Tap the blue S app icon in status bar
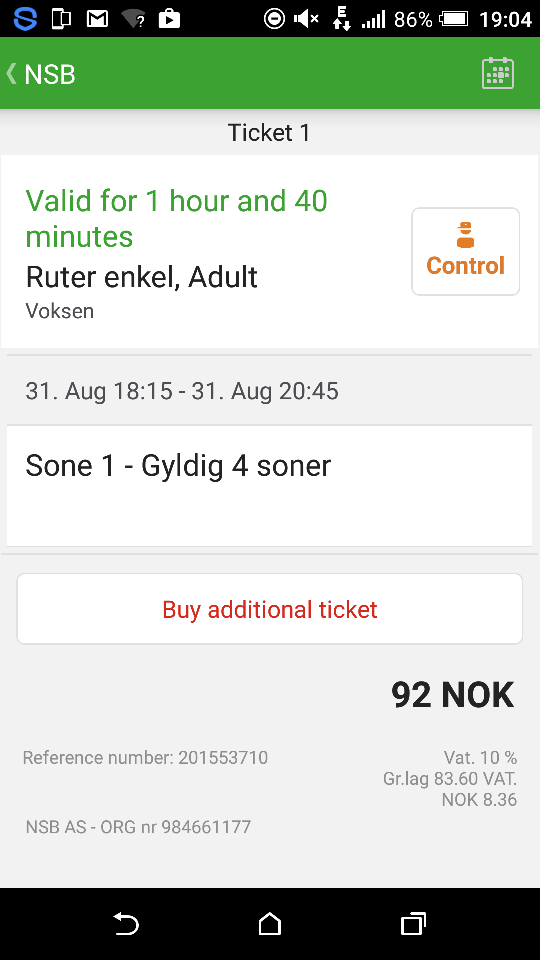This screenshot has height=960, width=540. click(25, 19)
